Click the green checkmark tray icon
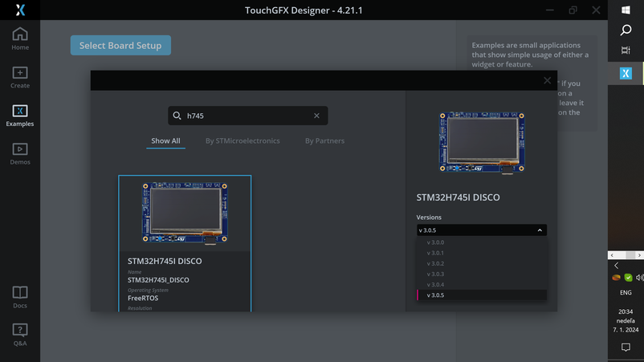Screen dimensions: 644x362 click(628, 278)
